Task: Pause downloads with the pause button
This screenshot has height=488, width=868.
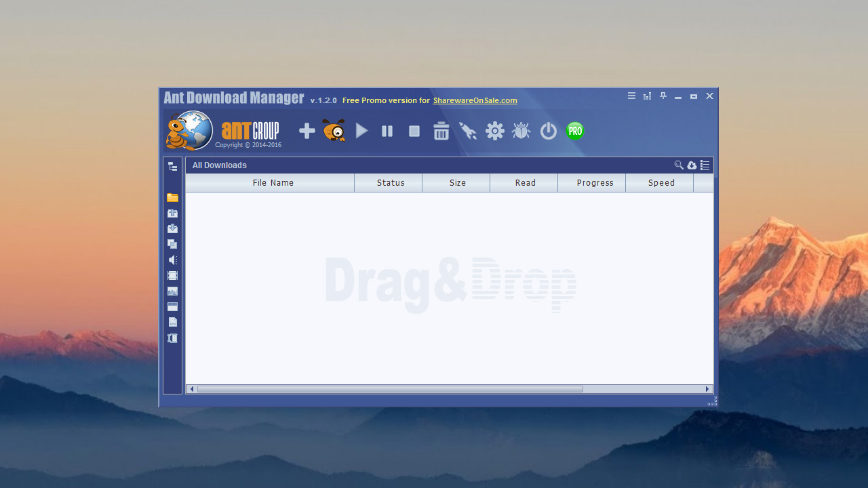Action: coord(387,131)
